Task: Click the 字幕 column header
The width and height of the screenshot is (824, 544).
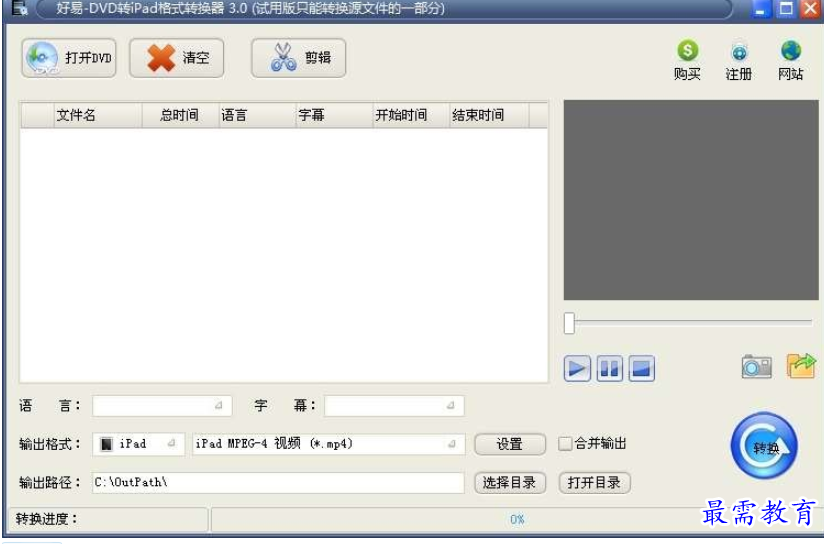Action: (x=334, y=115)
